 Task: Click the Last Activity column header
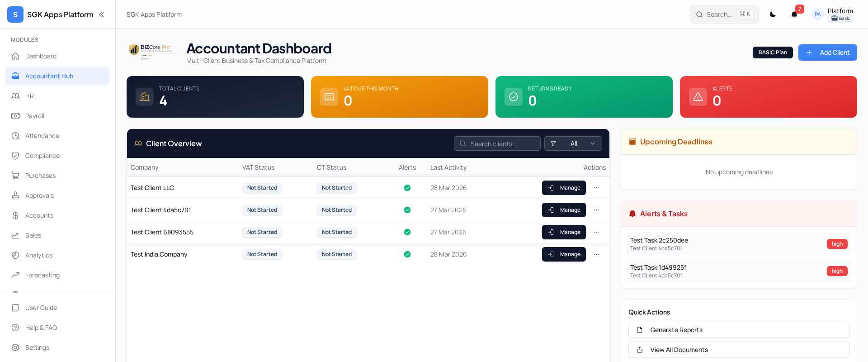coord(448,167)
